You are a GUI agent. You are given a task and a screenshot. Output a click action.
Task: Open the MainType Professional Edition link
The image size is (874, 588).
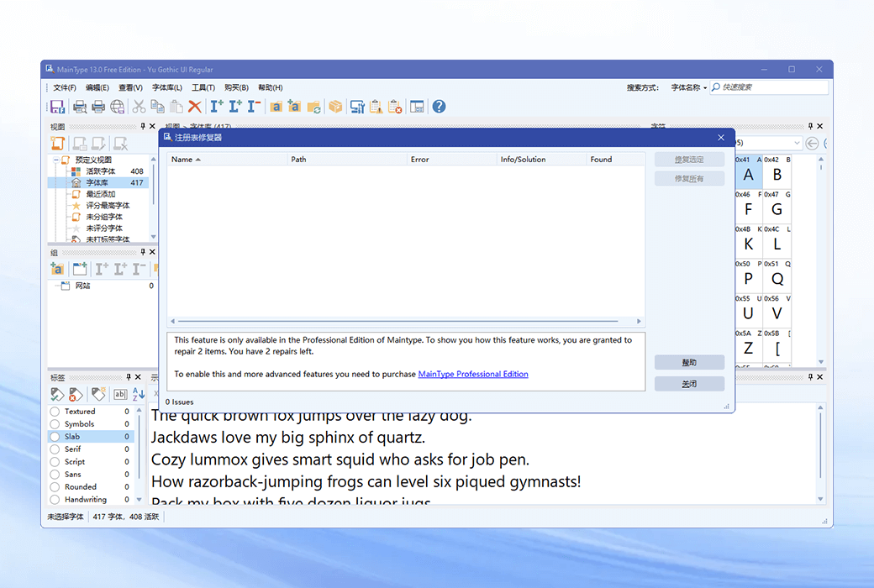pos(473,374)
